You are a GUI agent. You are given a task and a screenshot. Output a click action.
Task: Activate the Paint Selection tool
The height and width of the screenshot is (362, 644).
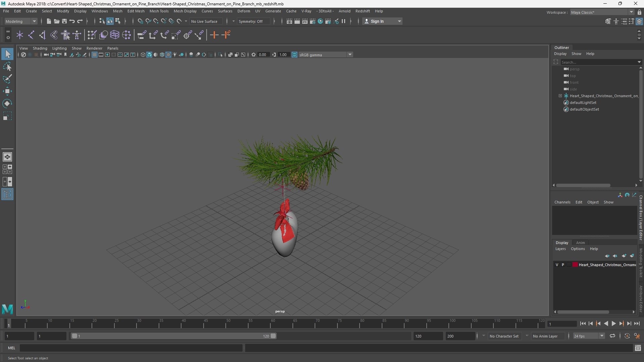(7, 79)
